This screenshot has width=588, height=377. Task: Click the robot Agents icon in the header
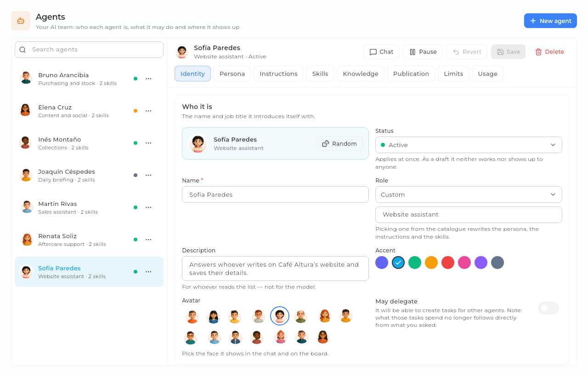21,21
